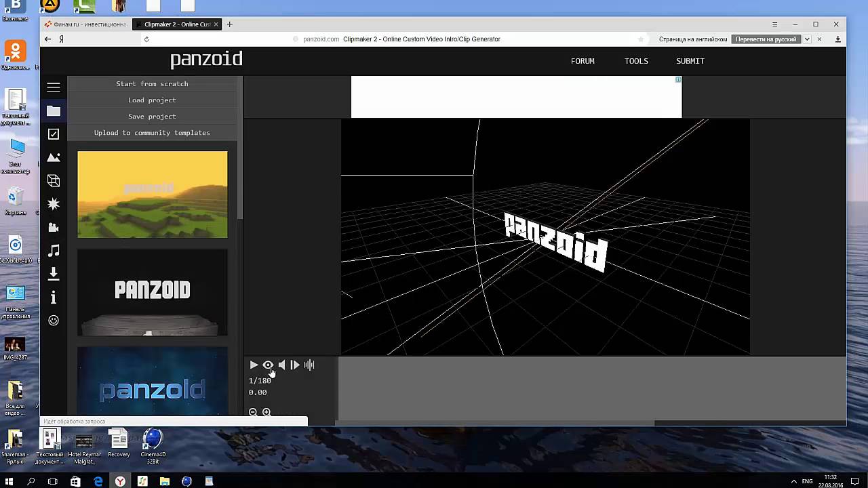Toggle the audio waveform display icon

tap(309, 365)
